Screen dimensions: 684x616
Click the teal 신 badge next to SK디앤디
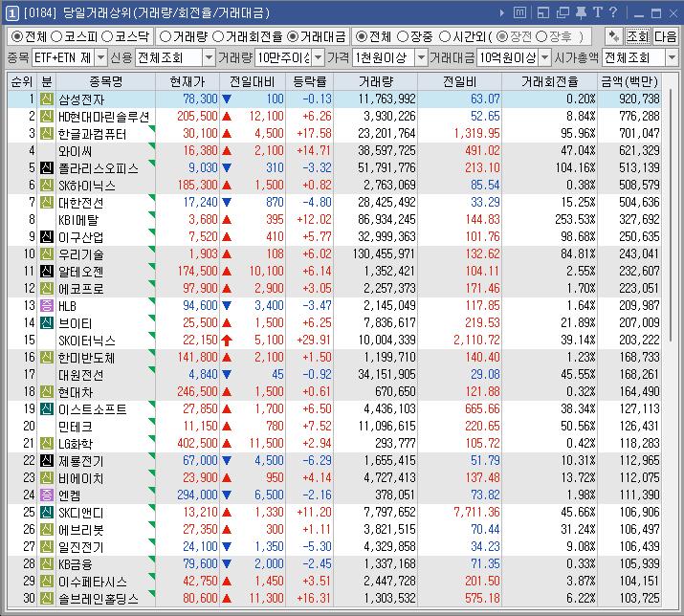click(47, 512)
